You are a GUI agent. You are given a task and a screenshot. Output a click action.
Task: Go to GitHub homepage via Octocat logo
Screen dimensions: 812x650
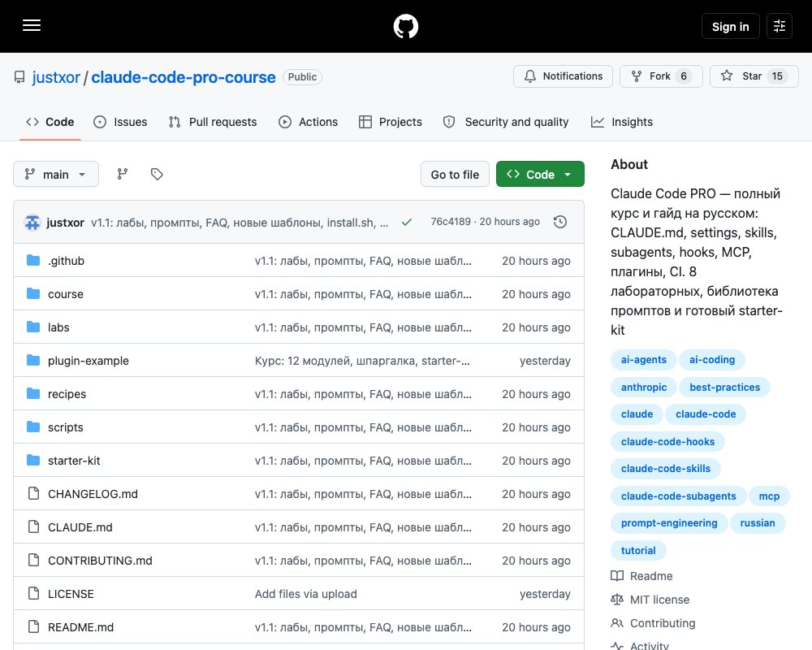[405, 26]
